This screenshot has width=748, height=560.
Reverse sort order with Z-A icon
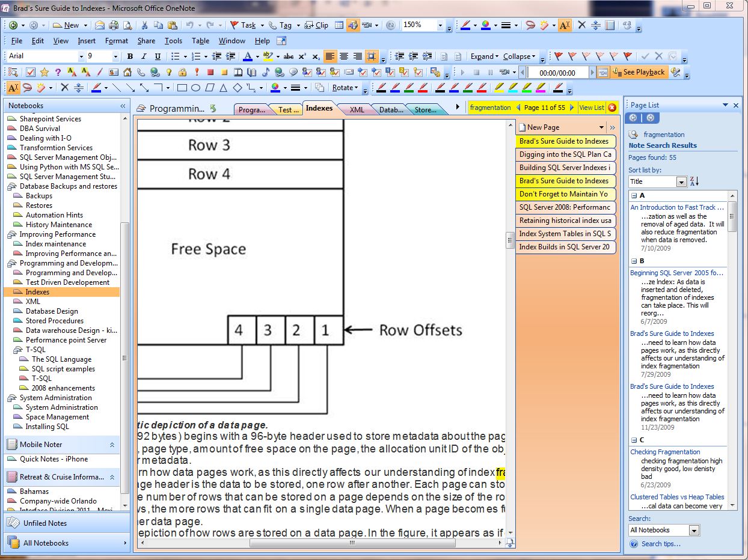coord(694,181)
